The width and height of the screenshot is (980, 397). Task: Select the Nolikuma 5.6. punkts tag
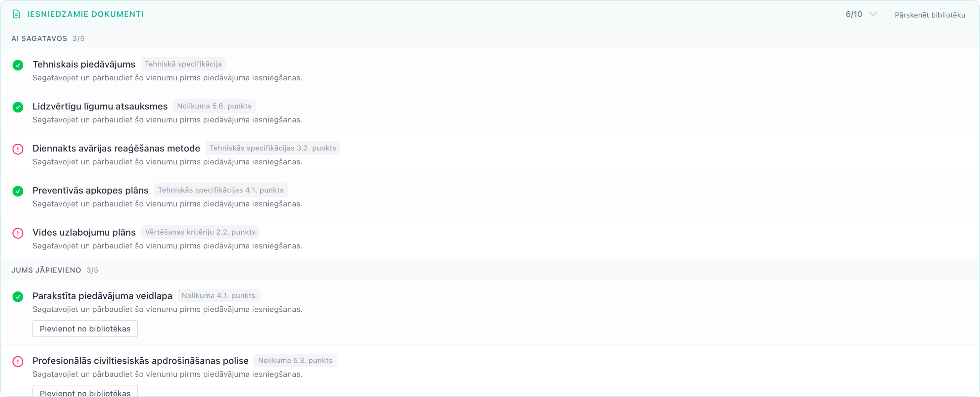(x=214, y=106)
